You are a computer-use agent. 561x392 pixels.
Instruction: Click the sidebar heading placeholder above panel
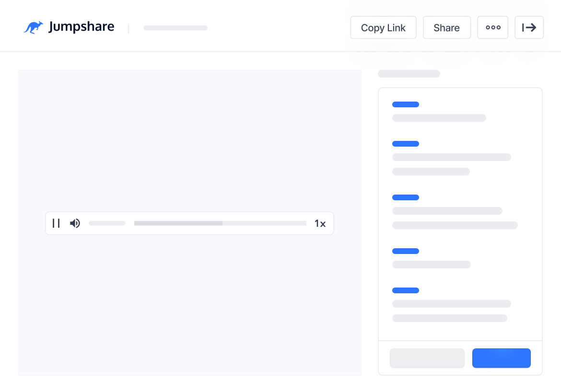(409, 74)
